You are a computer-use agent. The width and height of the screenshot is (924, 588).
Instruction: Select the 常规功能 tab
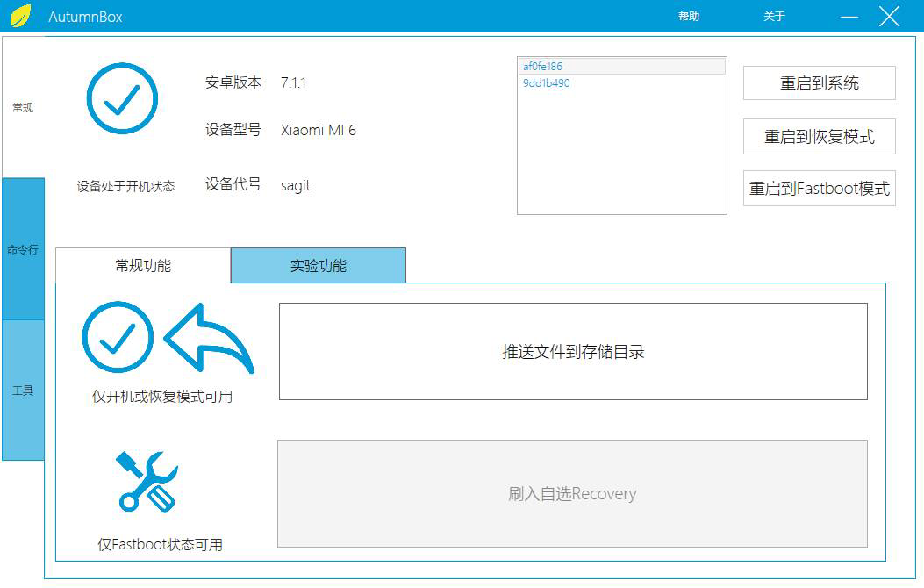pos(143,266)
